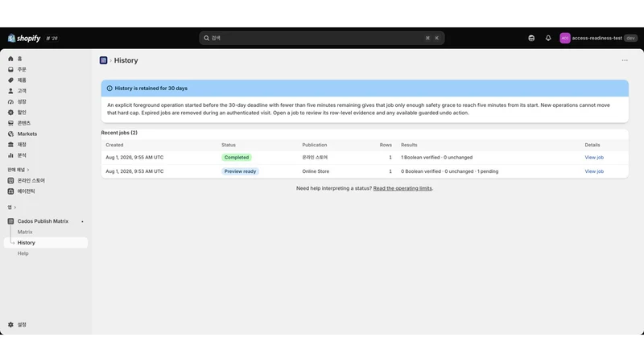Screen dimensions: 644x362
Task: Open the access-readiness-test store menu
Action: pyautogui.click(x=598, y=38)
